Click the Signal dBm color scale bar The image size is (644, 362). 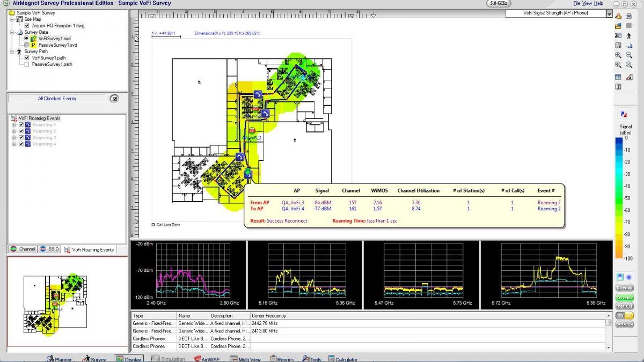619,200
